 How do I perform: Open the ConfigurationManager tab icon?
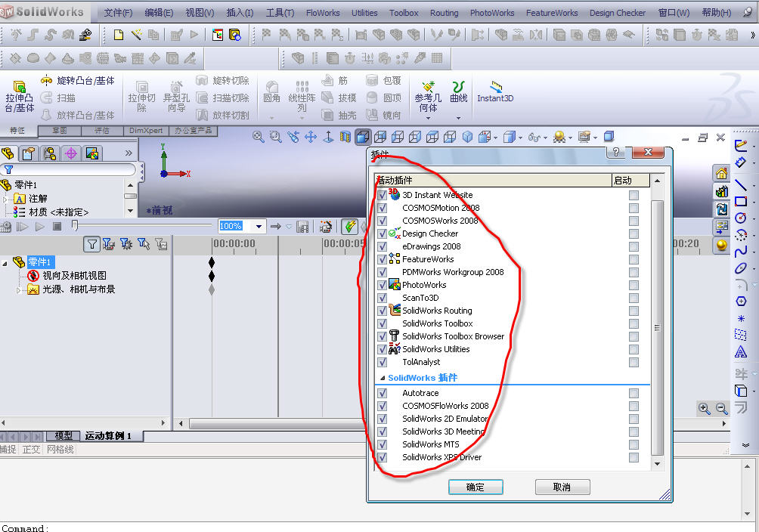pyautogui.click(x=49, y=153)
